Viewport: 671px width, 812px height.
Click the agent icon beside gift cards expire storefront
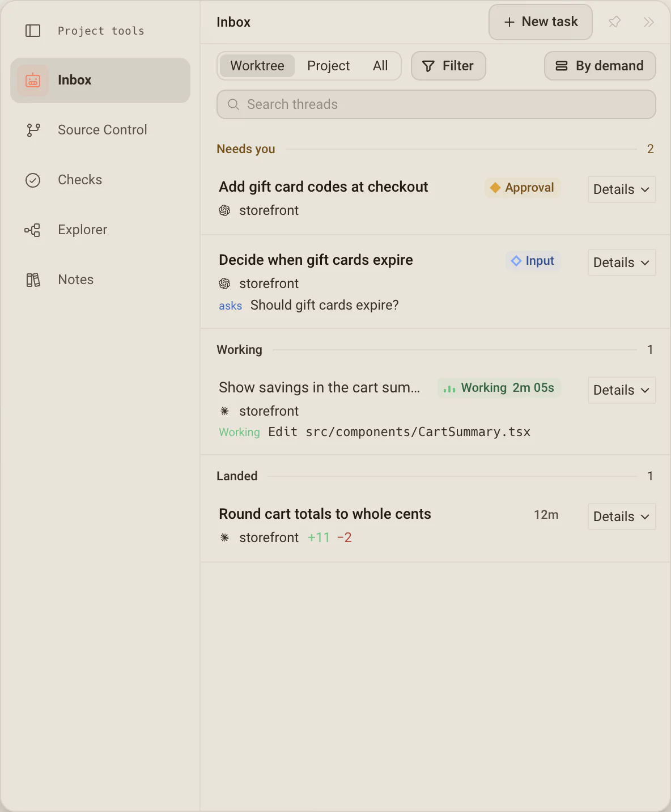[224, 284]
